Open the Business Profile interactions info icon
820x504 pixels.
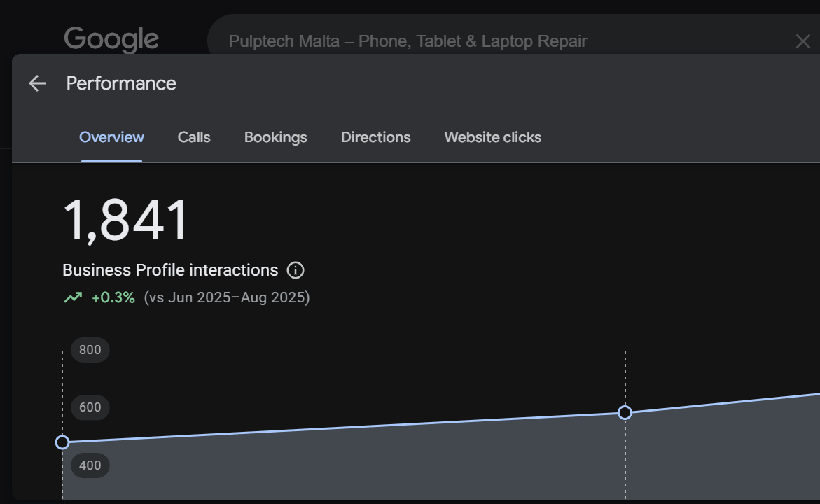pyautogui.click(x=296, y=270)
